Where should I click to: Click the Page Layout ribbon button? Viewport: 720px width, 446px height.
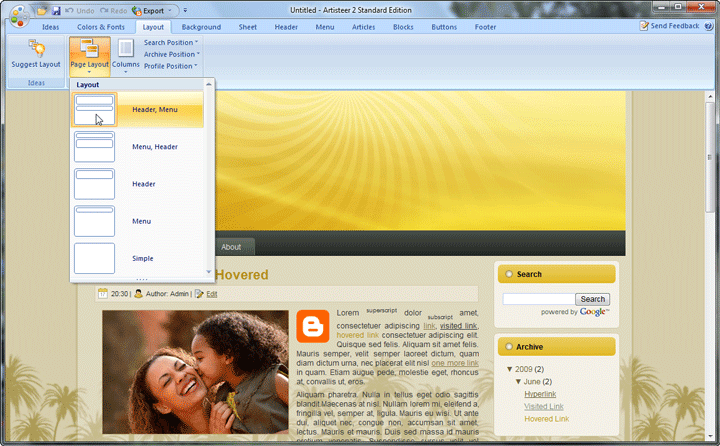pos(90,54)
